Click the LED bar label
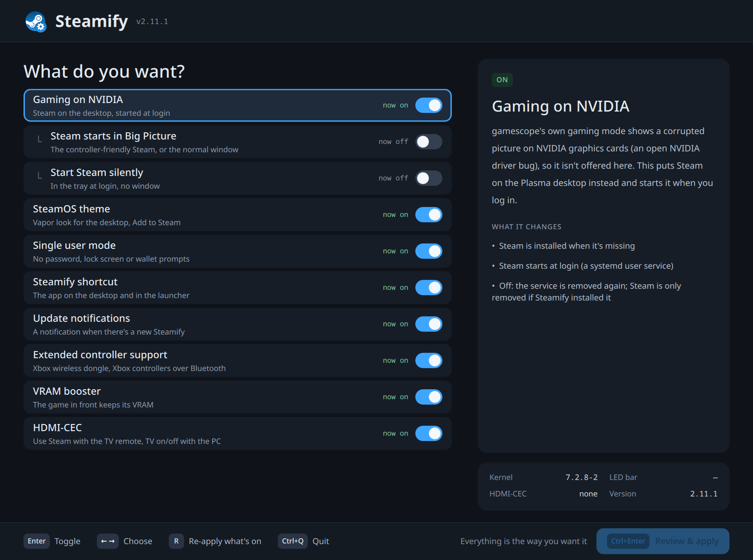This screenshot has height=560, width=753. tap(623, 477)
